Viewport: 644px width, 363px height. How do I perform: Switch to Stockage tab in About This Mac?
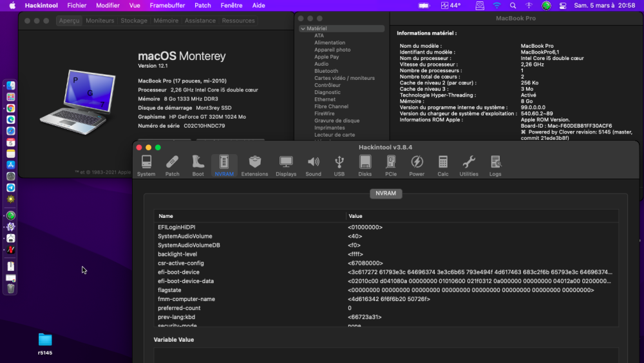click(x=134, y=21)
